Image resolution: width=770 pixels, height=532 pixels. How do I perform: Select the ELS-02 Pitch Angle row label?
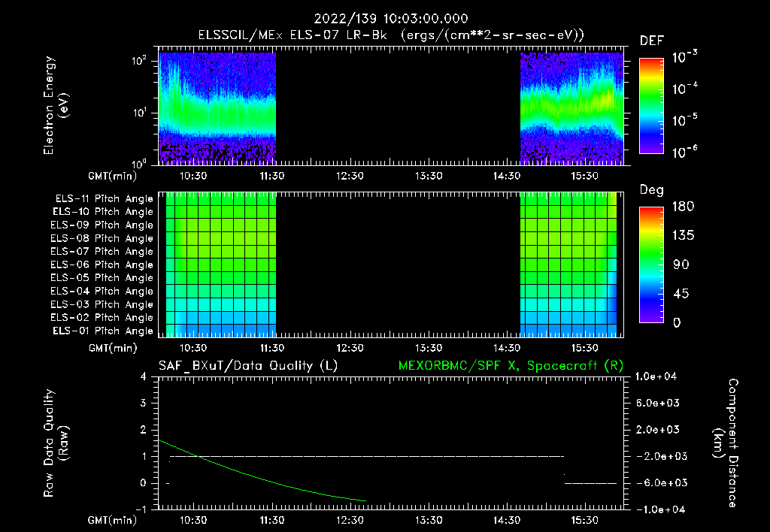[x=102, y=318]
